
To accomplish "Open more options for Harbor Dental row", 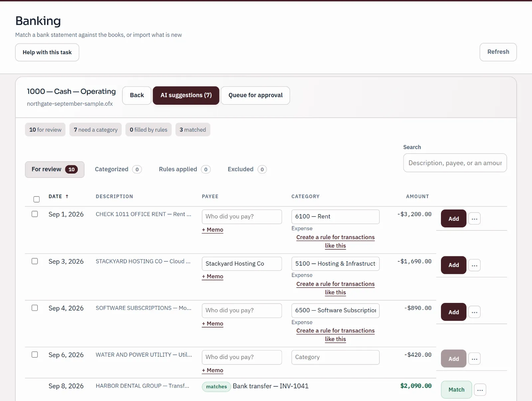I will tap(480, 390).
